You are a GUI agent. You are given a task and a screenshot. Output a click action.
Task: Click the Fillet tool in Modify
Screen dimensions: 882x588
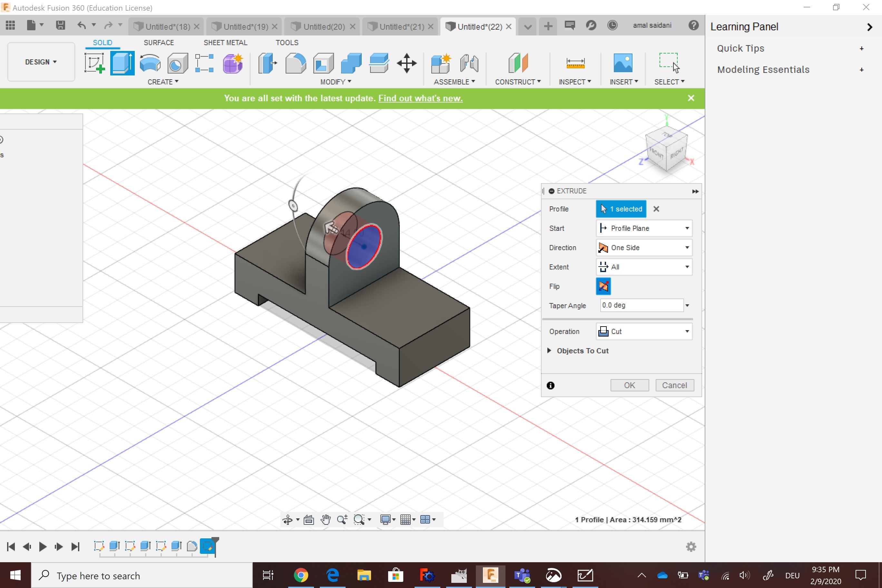coord(296,63)
